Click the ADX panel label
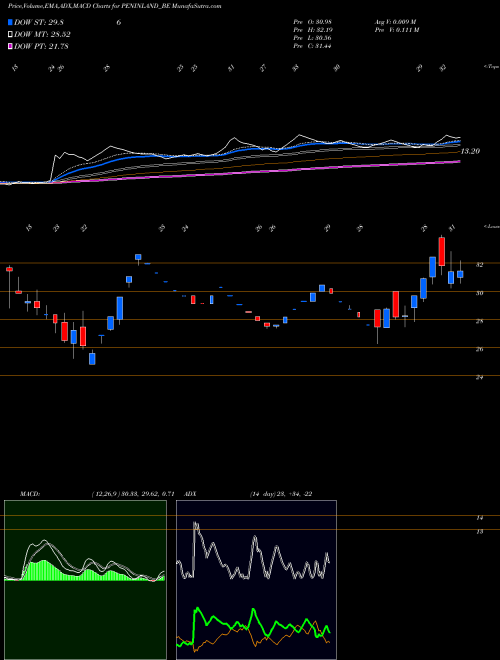500x660 pixels. point(190,494)
